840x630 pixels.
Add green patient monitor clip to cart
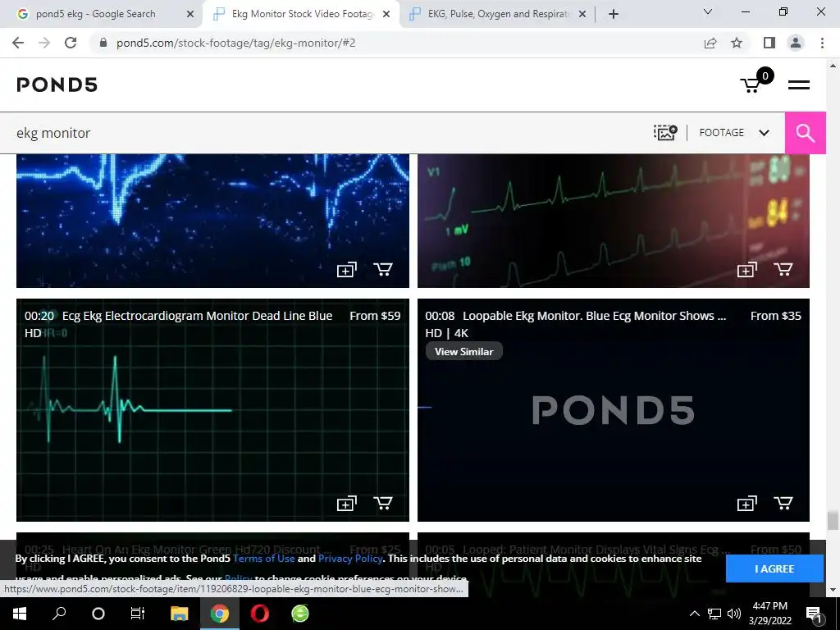783,269
